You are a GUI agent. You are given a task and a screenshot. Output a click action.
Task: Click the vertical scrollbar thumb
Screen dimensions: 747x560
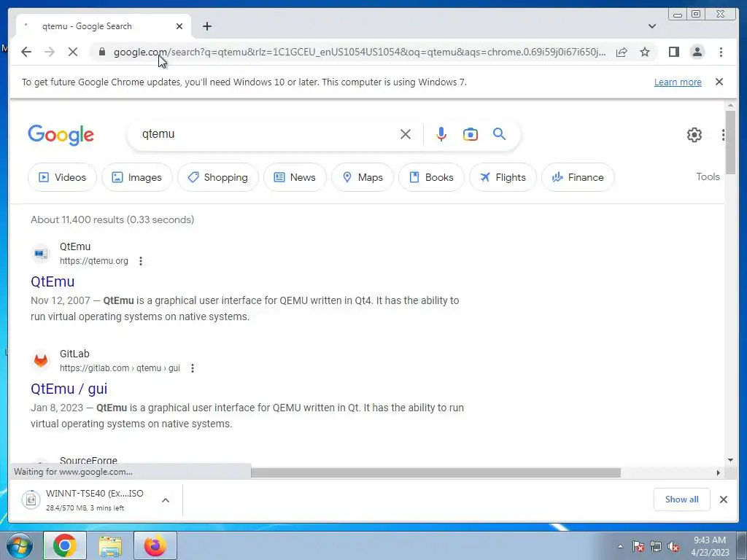pos(730,142)
